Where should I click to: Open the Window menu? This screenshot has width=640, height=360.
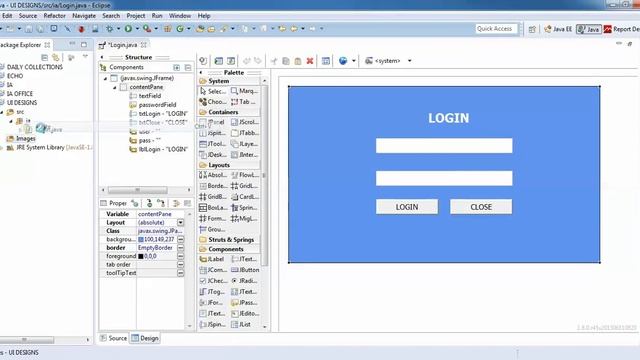180,16
